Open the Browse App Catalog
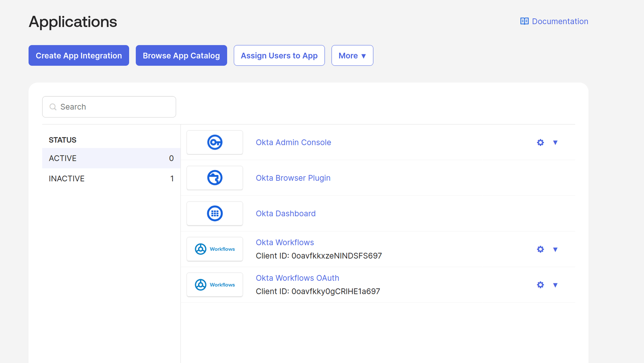Screen dimensions: 644x363 (x=181, y=55)
